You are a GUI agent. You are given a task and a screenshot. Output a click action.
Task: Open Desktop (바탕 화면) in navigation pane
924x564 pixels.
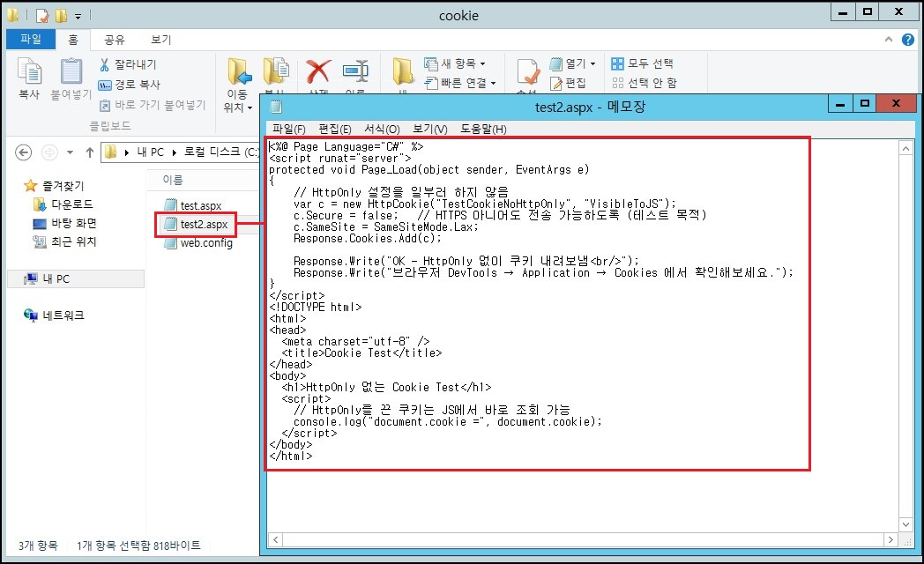coord(65,223)
